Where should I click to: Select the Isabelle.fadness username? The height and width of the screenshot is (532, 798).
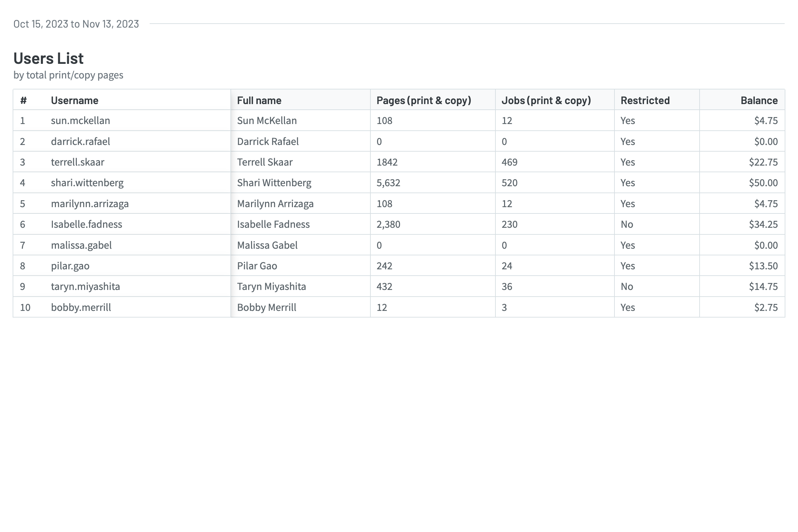coord(86,224)
